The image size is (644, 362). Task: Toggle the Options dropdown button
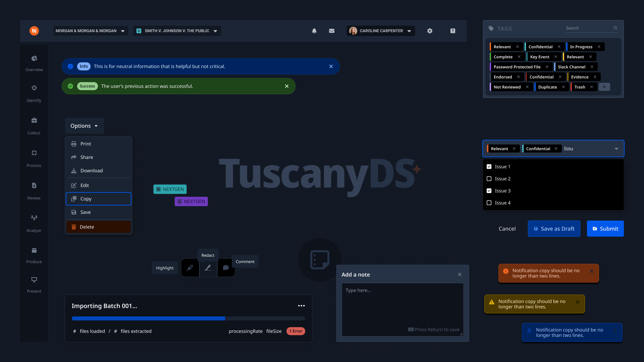pyautogui.click(x=85, y=126)
